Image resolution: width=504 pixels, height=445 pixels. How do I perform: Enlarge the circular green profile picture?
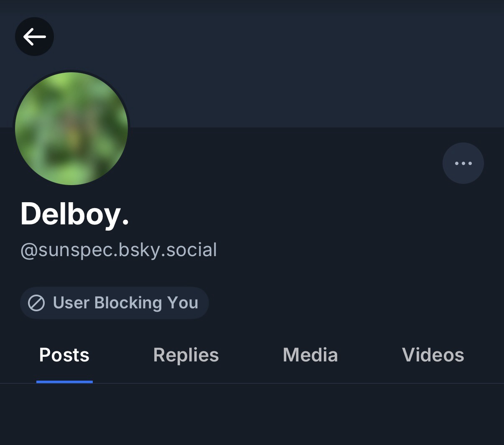tap(71, 128)
